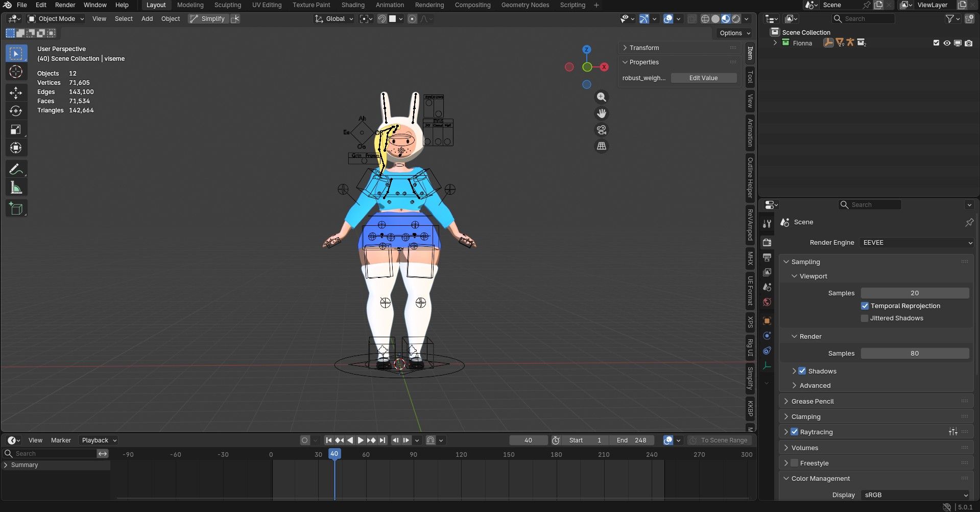980x512 pixels.
Task: Select the Move tool
Action: click(16, 92)
